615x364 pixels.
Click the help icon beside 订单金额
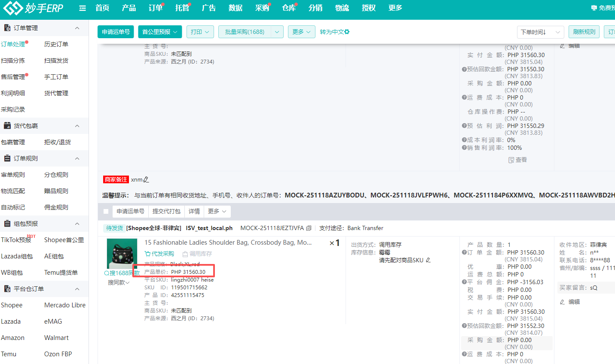[x=464, y=252]
